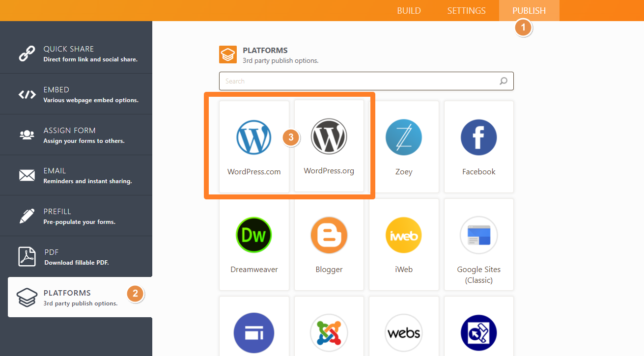Select the WordPress.com platform icon
Image resolution: width=644 pixels, height=356 pixels.
253,137
